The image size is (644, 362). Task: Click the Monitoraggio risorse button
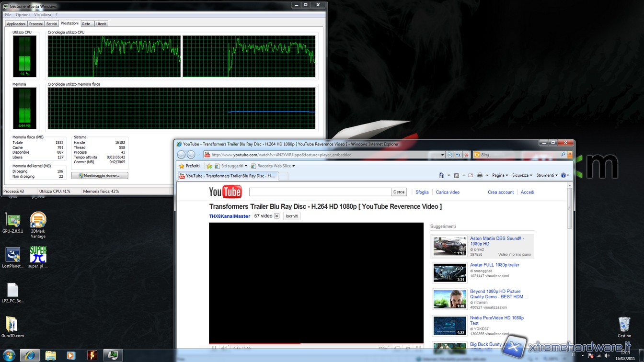point(100,176)
